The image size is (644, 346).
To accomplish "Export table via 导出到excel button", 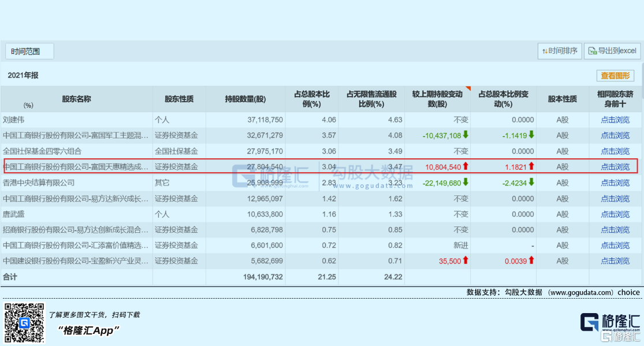I will coord(612,51).
